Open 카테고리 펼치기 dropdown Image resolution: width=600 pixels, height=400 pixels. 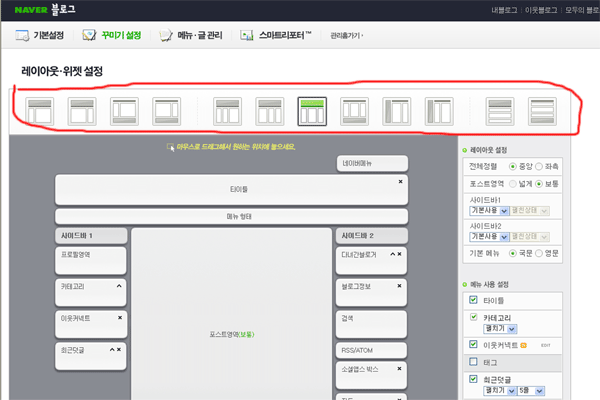pos(500,328)
